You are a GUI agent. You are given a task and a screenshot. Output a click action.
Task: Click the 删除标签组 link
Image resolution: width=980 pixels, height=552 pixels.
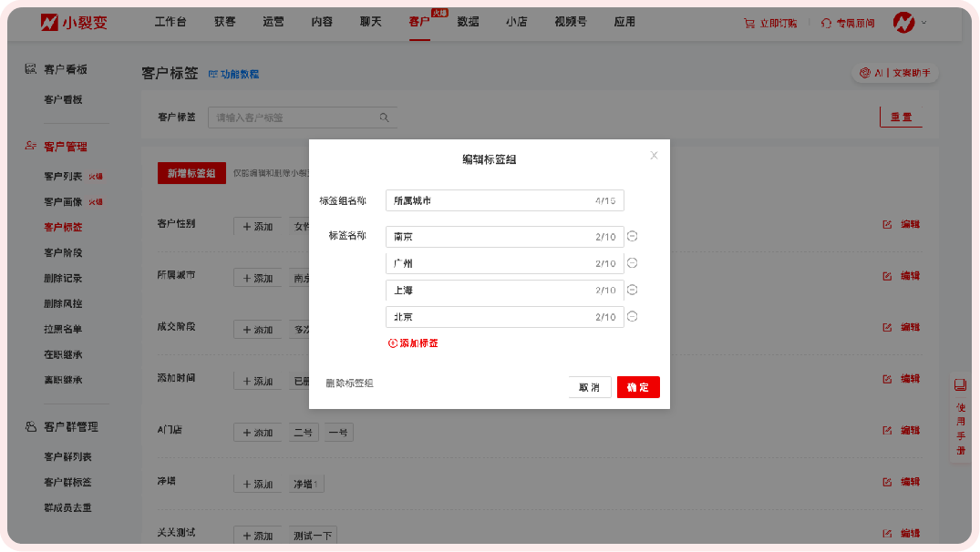pos(349,383)
